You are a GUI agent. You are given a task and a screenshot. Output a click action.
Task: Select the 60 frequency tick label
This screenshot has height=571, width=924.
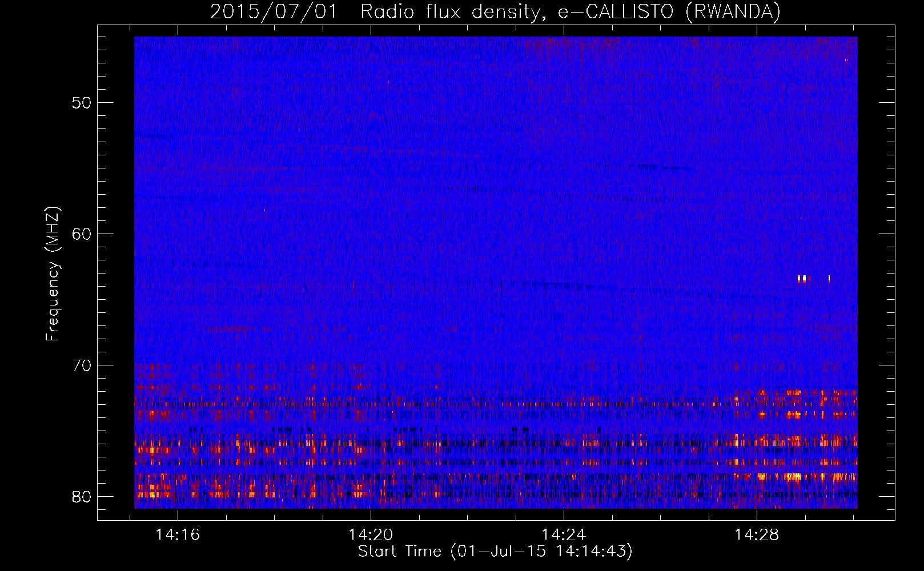82,234
